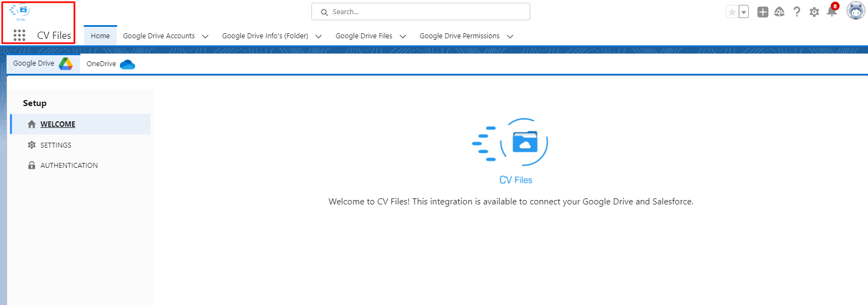868x305 pixels.
Task: Open the Google Drive Permissions tab
Action: tap(460, 36)
